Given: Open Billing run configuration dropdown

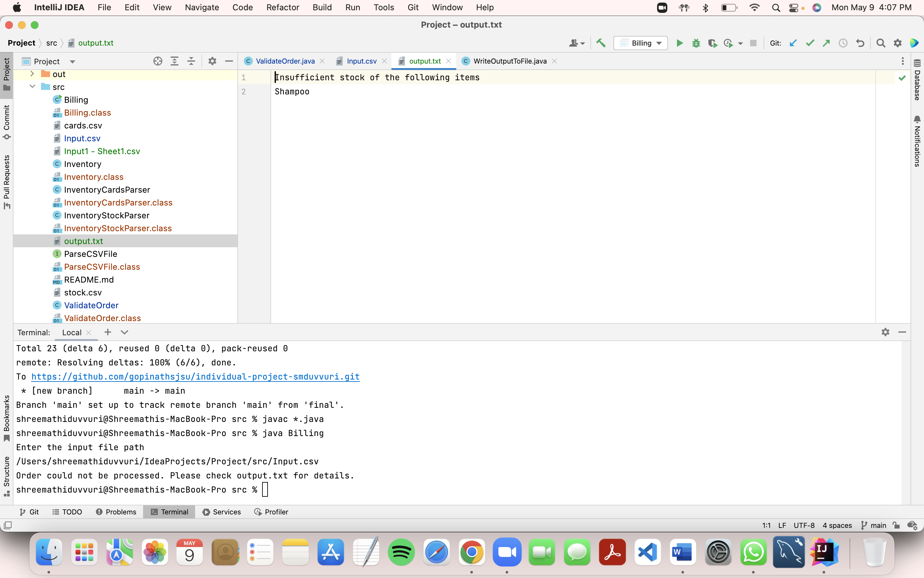Looking at the screenshot, I should (x=641, y=43).
